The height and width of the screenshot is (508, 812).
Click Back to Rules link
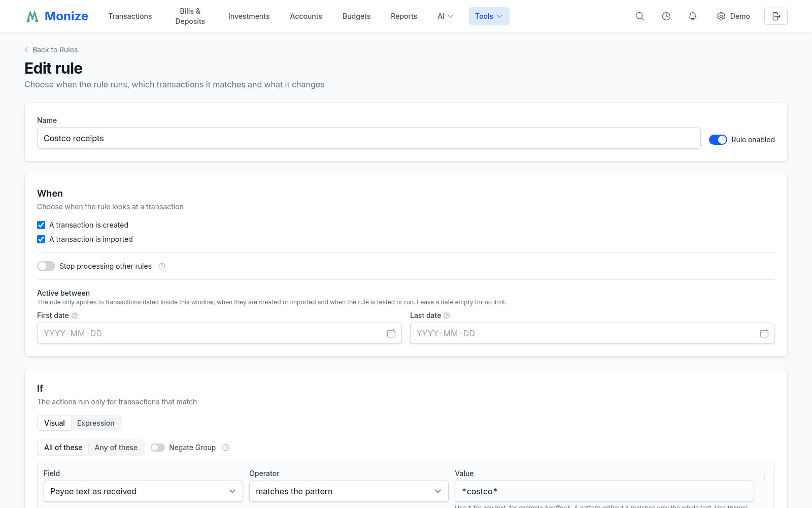point(51,50)
